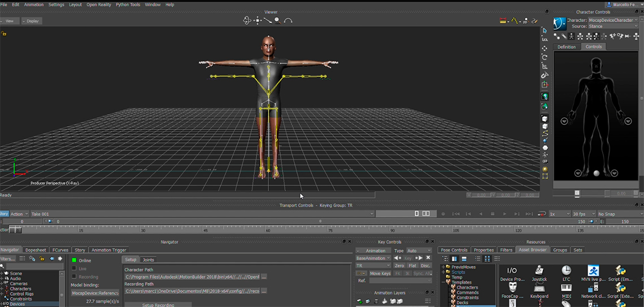The width and height of the screenshot is (644, 307).
Task: Click the arrow Select tool icon
Action: pos(545,31)
